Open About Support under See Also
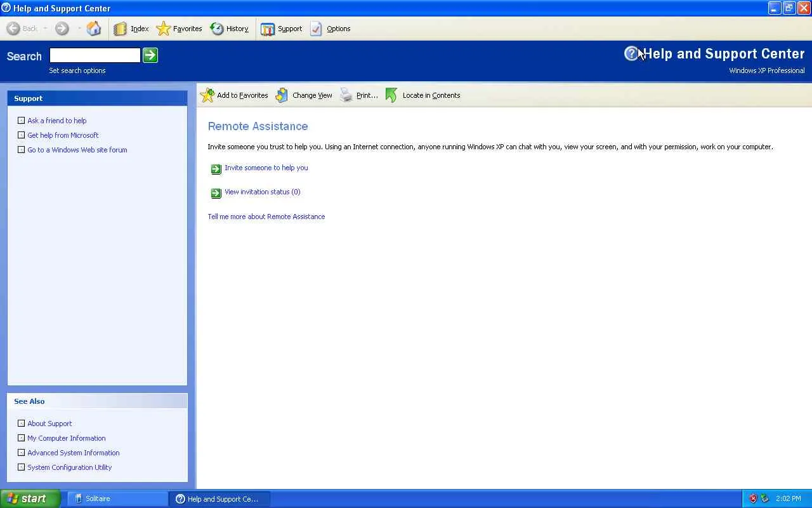The height and width of the screenshot is (508, 812). pos(49,424)
